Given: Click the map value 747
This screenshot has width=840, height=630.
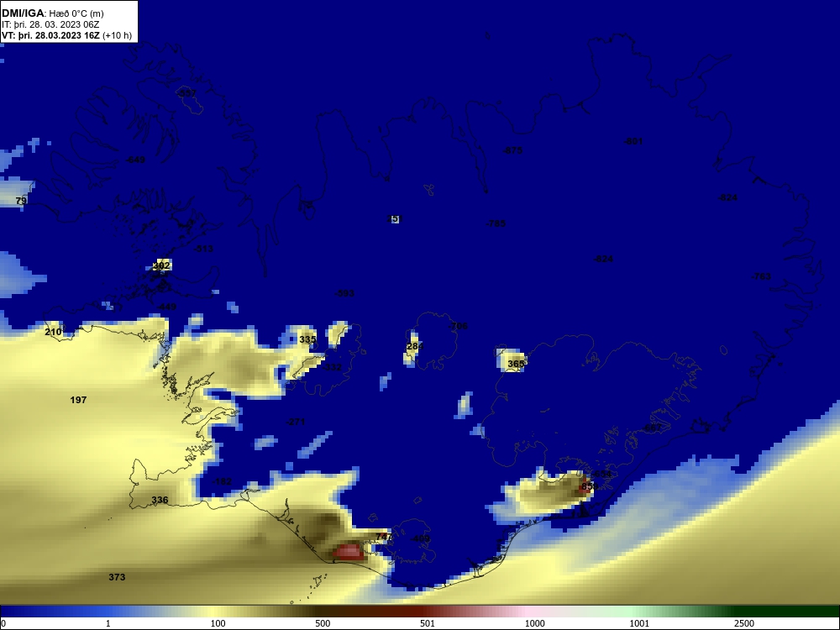Looking at the screenshot, I should click(x=384, y=537).
